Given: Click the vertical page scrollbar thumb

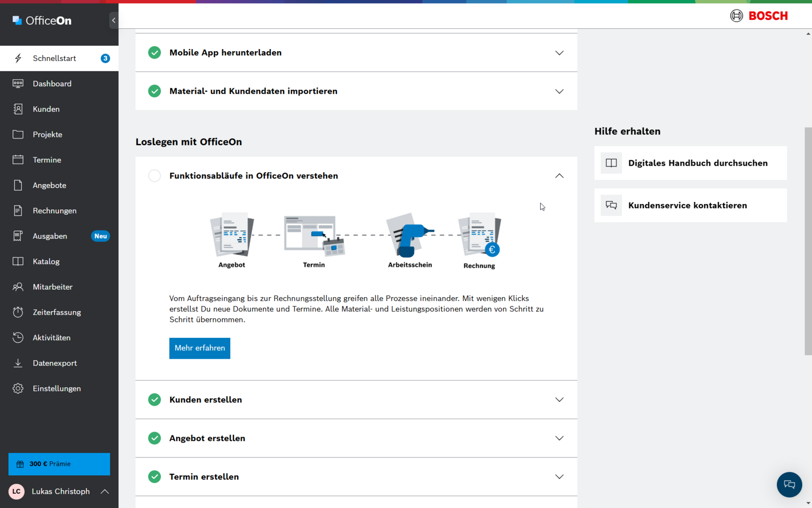Looking at the screenshot, I should pos(808,241).
